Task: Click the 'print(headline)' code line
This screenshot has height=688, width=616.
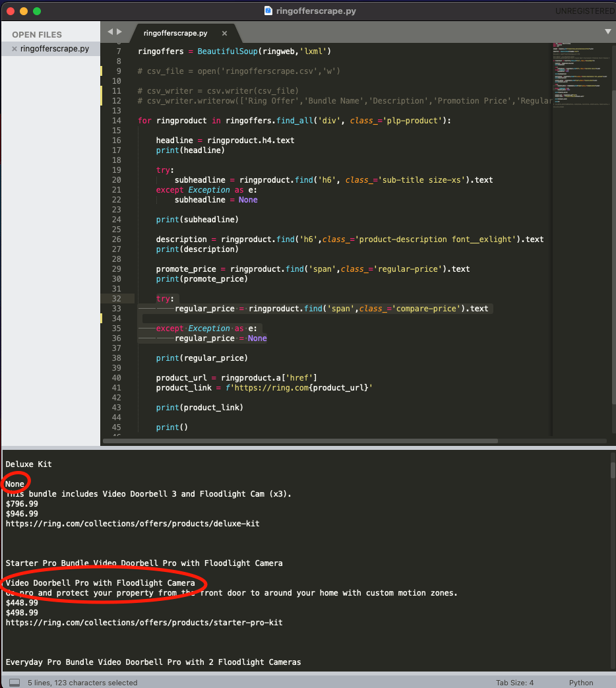Action: 191,150
